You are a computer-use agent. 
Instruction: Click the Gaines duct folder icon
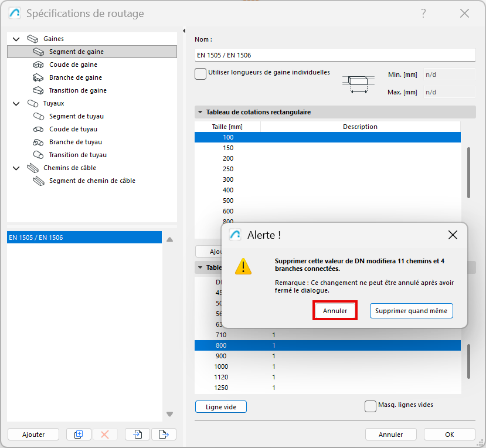click(x=33, y=39)
